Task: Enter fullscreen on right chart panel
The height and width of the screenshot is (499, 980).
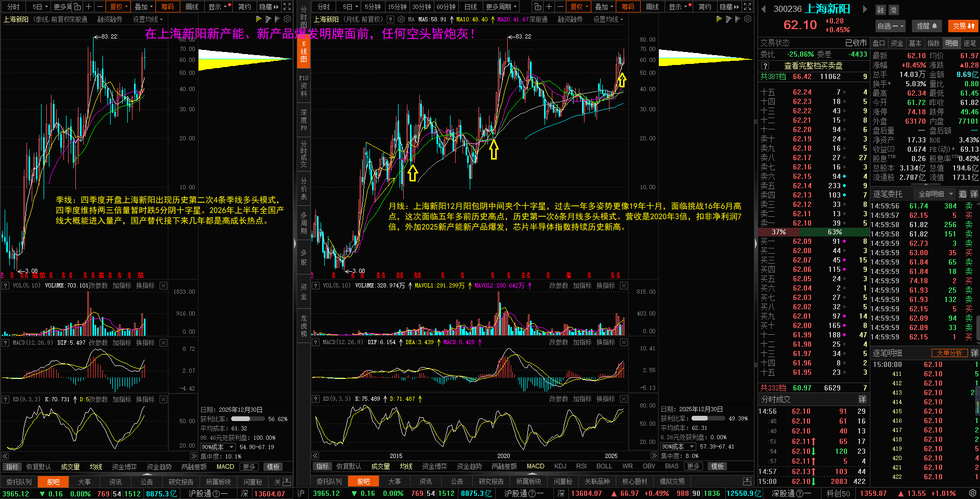Action: [x=747, y=7]
